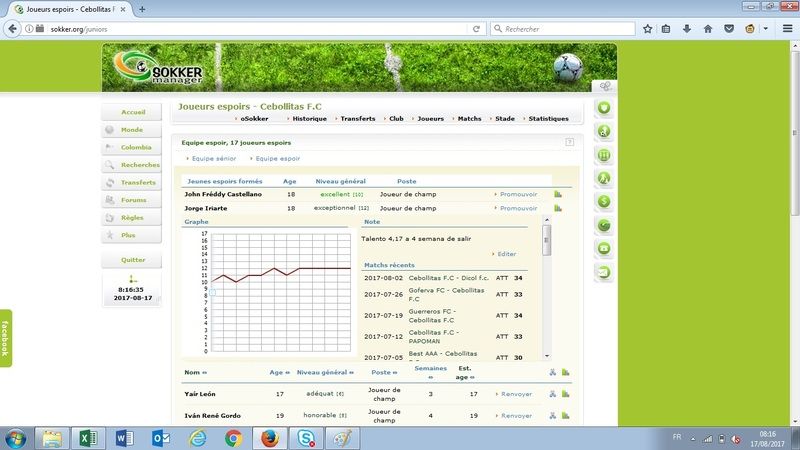Open graph icon for John Fréddy Castellano
This screenshot has width=800, height=450.
[558, 194]
